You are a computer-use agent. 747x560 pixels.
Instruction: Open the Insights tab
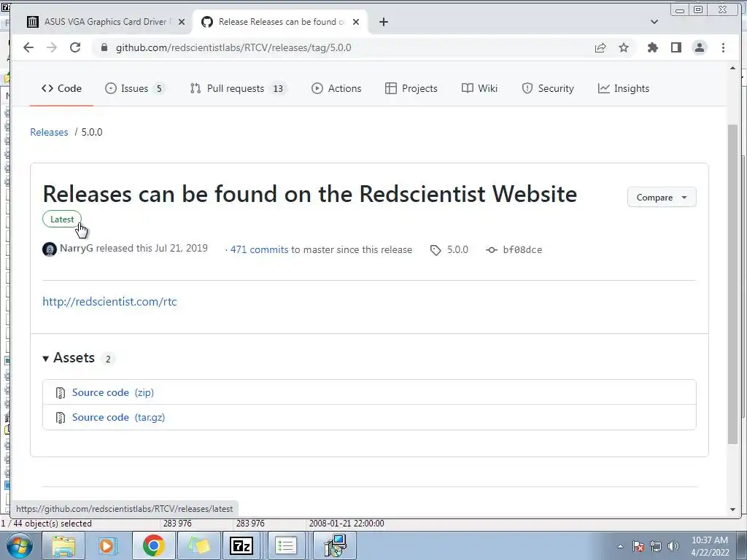point(624,88)
